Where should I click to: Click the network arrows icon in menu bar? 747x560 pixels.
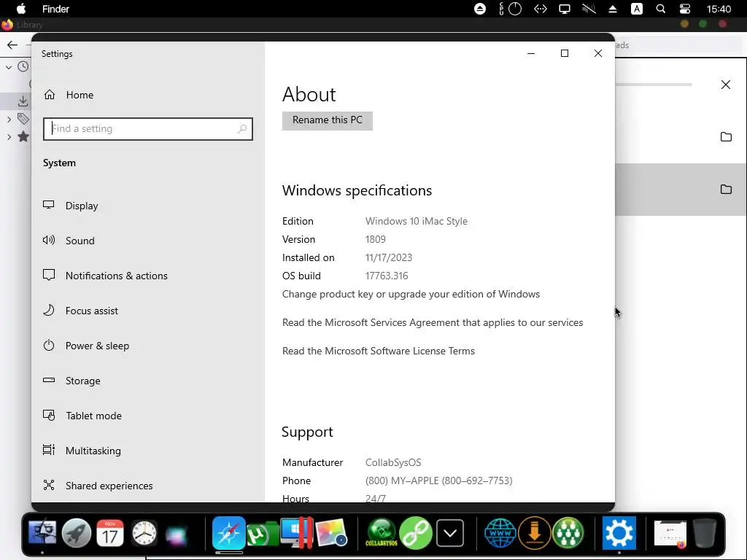(541, 9)
